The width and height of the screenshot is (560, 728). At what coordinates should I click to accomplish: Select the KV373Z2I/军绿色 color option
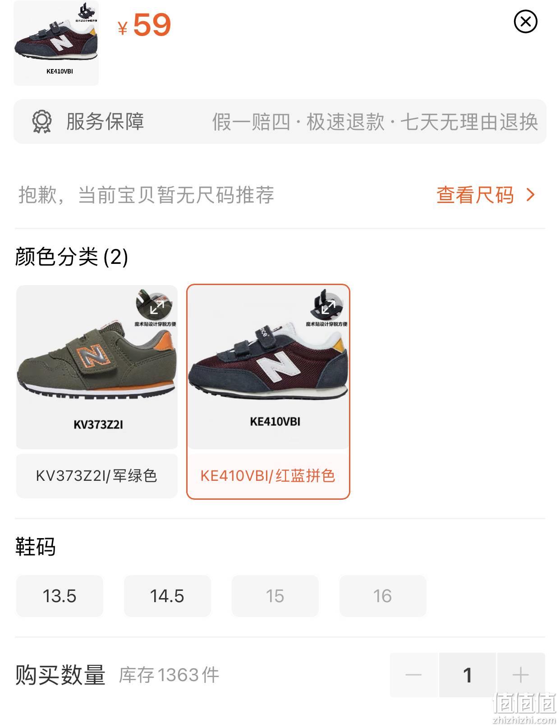click(x=97, y=476)
